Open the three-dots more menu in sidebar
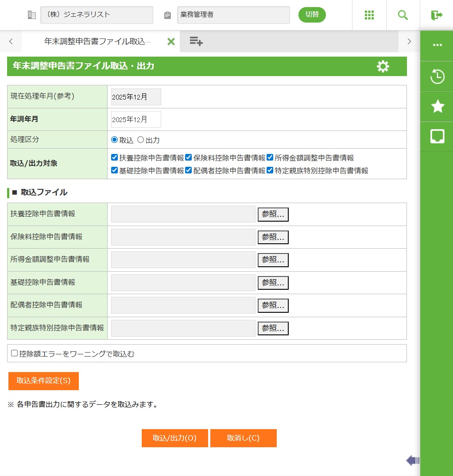This screenshot has height=476, width=453. [x=437, y=45]
